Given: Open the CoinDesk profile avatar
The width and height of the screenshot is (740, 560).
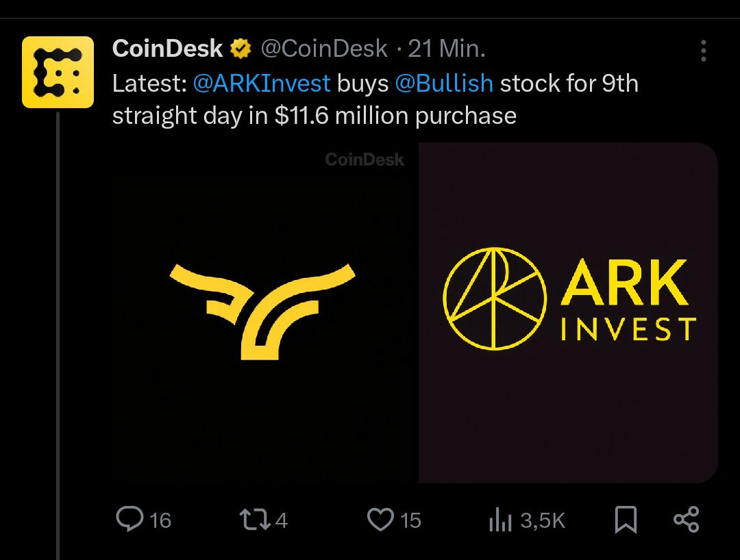Looking at the screenshot, I should click(58, 73).
